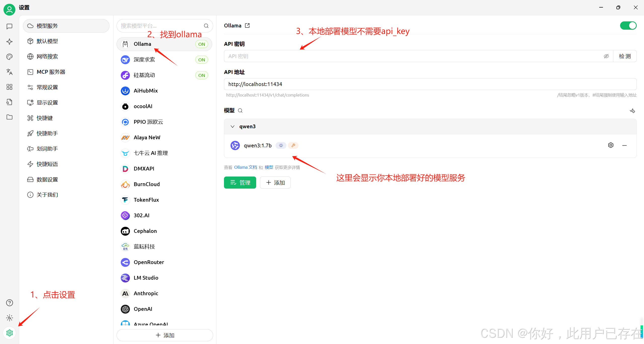Open 快捷助手 settings section

point(66,133)
